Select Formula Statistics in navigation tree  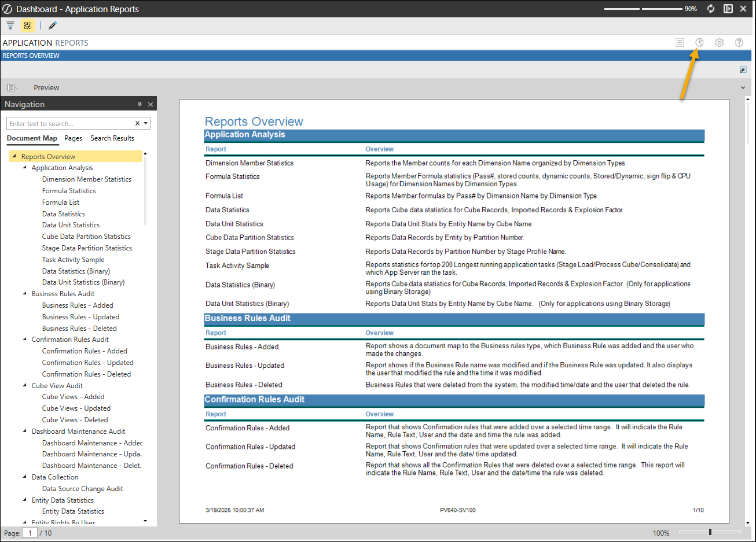click(69, 191)
